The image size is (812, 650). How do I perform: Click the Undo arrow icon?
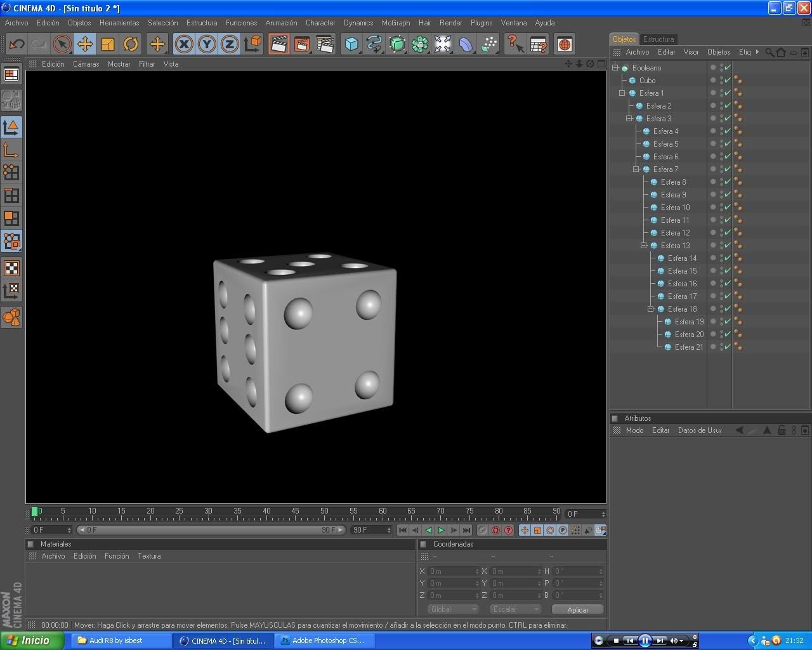click(x=16, y=44)
